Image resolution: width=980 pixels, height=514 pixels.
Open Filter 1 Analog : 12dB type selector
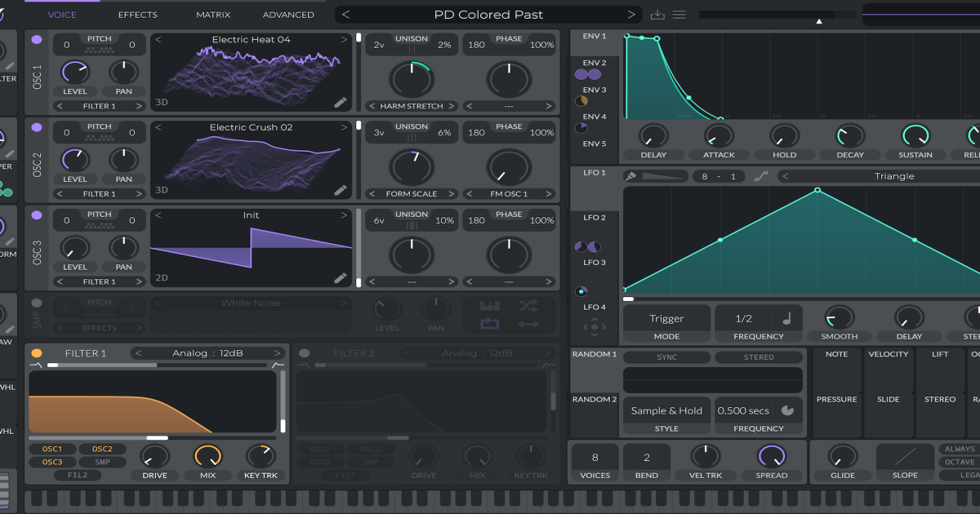(208, 353)
